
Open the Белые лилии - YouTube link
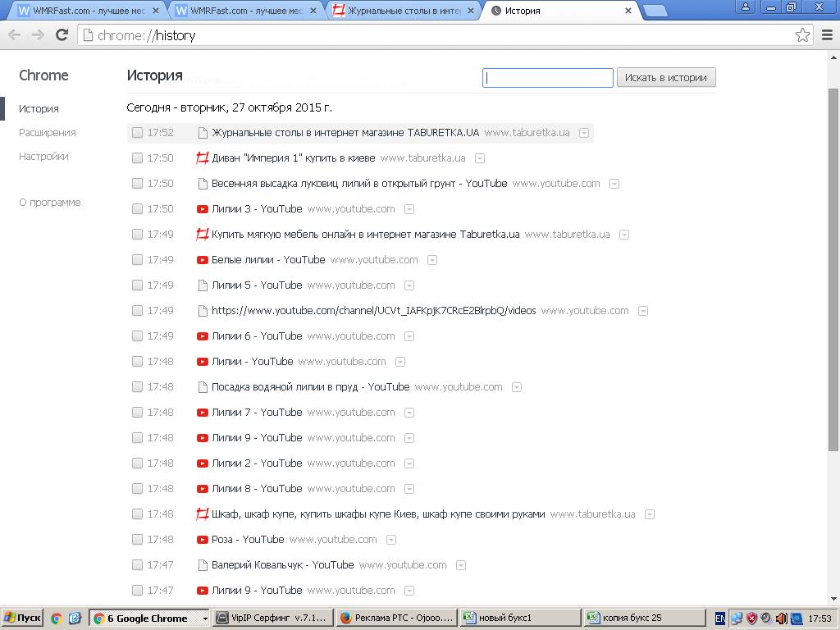point(268,260)
